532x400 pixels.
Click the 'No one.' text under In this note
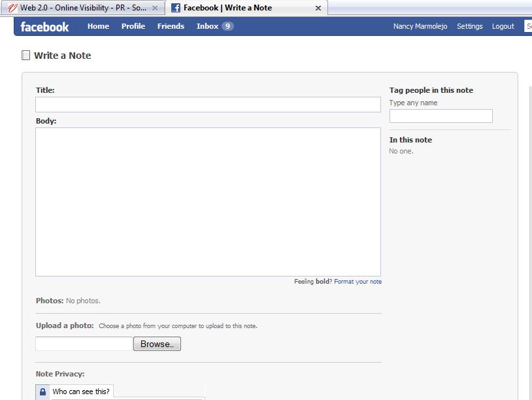401,152
